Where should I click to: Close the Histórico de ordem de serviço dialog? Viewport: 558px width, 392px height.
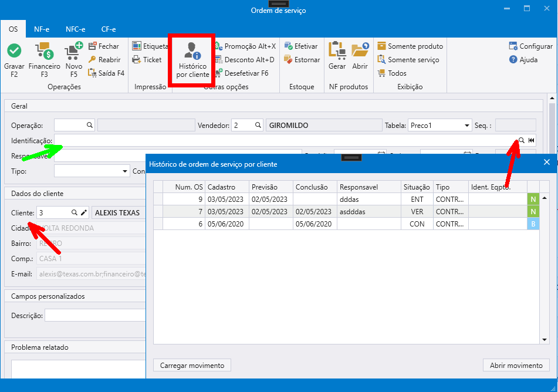pyautogui.click(x=547, y=163)
